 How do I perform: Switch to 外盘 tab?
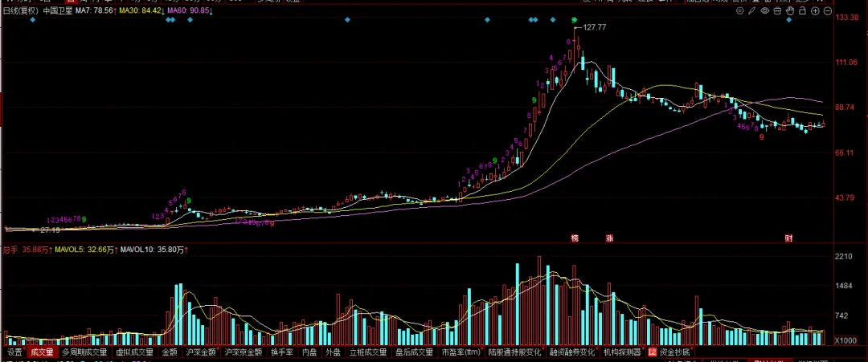click(333, 352)
